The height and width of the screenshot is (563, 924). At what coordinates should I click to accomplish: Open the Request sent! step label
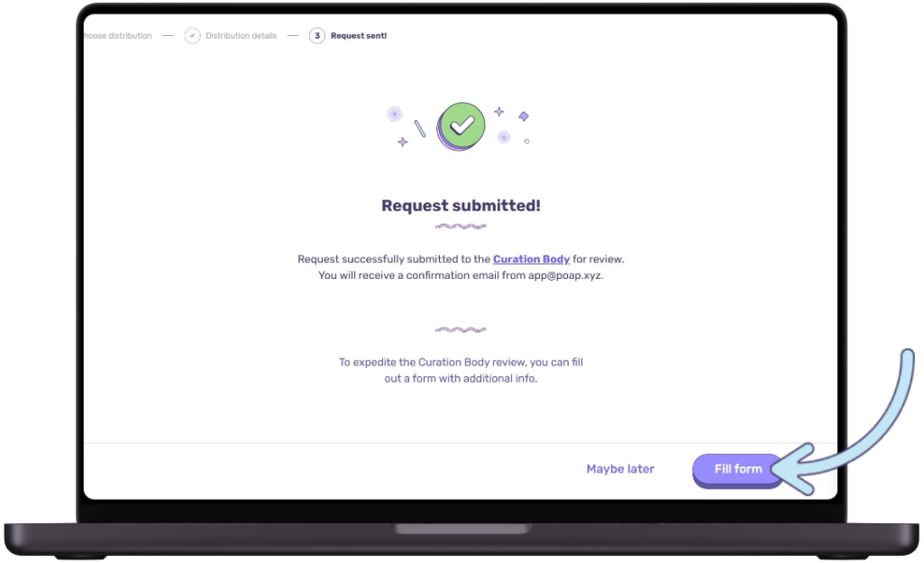click(358, 36)
